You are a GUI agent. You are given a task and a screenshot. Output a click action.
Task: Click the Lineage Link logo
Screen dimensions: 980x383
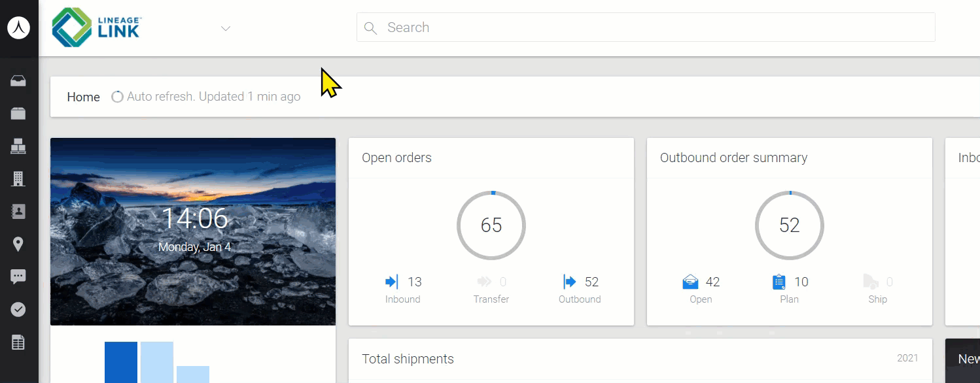point(97,27)
